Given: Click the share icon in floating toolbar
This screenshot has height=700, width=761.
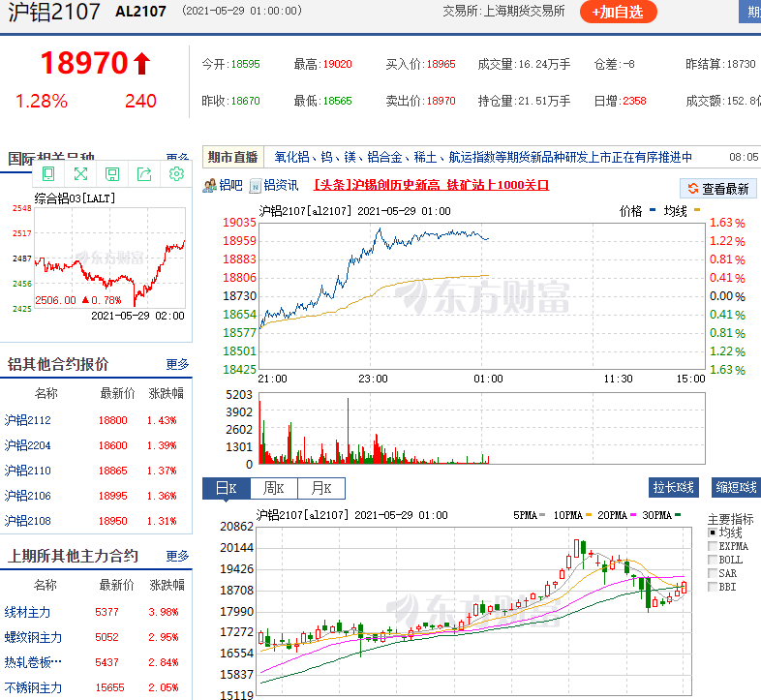Looking at the screenshot, I should pos(144,173).
